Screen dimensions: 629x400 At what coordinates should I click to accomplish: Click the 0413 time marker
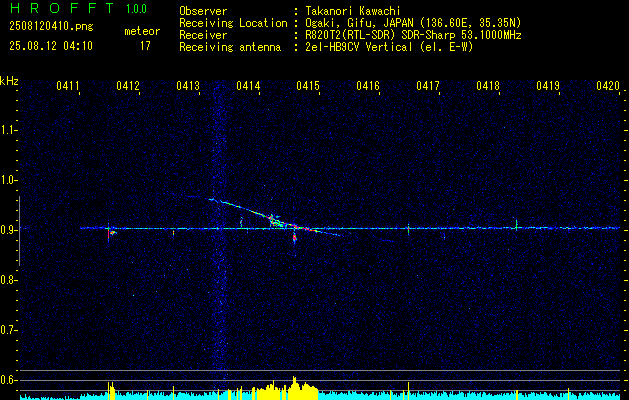coord(188,85)
